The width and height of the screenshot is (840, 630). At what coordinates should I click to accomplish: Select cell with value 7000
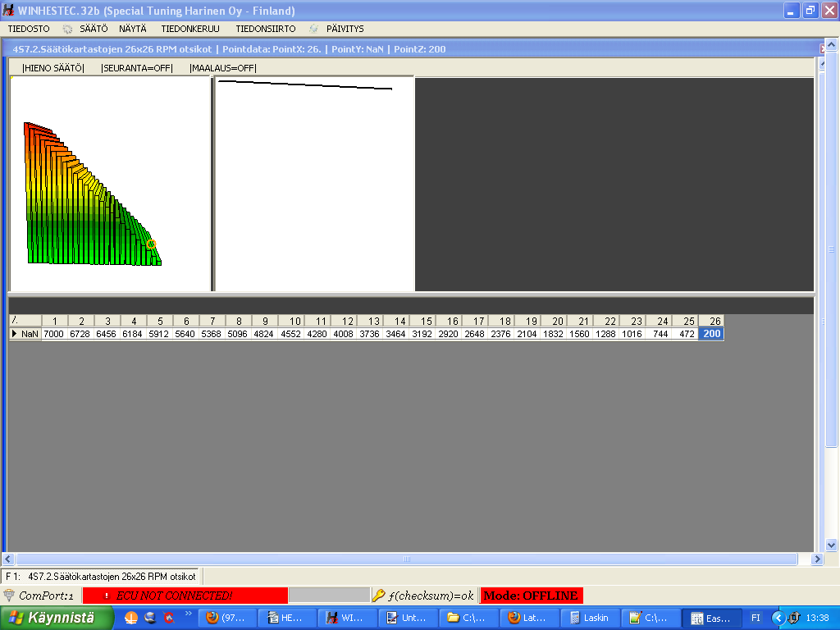pyautogui.click(x=53, y=334)
